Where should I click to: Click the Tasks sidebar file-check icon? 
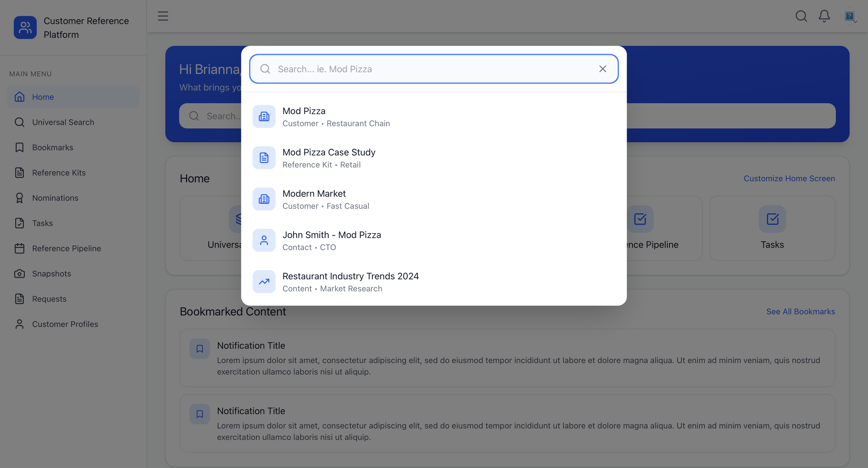tap(19, 223)
